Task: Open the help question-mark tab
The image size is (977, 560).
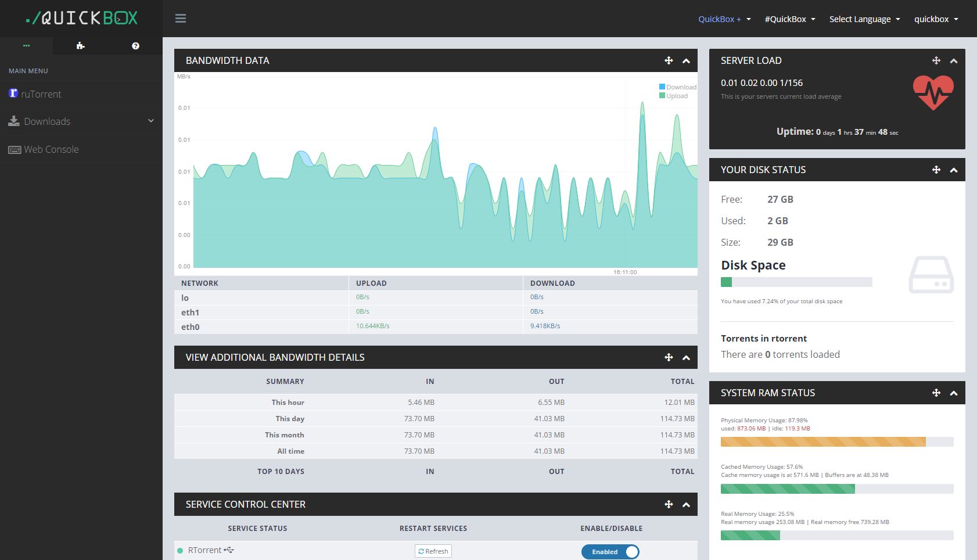Action: 135,46
